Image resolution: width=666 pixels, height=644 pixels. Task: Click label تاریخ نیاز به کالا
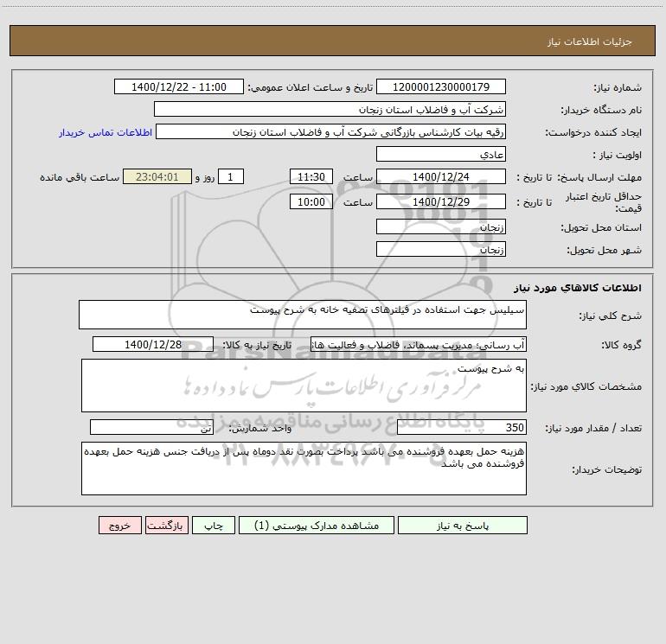(x=257, y=345)
